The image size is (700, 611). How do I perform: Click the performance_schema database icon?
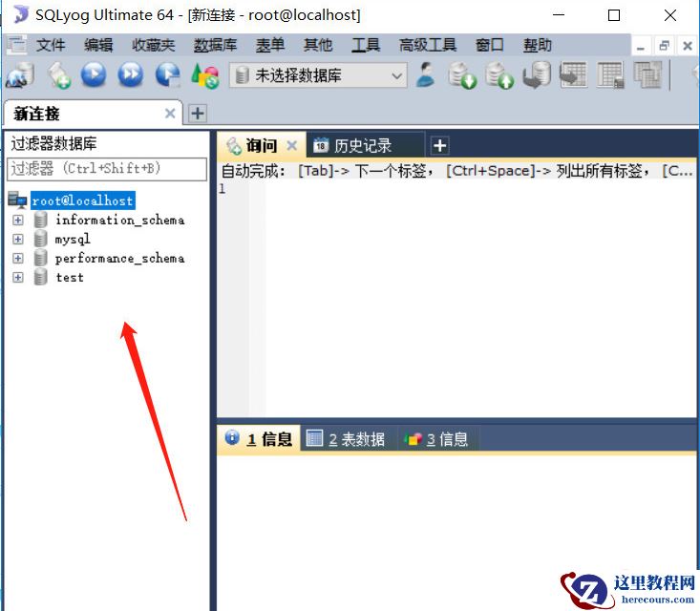click(x=41, y=258)
